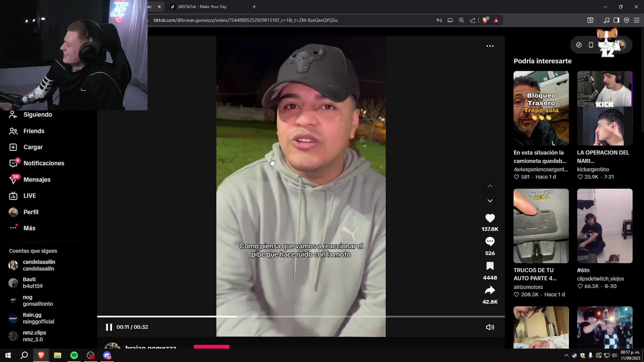Open Friends in the sidebar

point(34,131)
